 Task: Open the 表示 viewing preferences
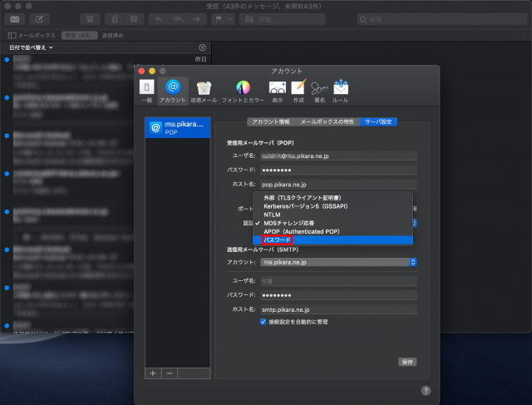pos(277,90)
